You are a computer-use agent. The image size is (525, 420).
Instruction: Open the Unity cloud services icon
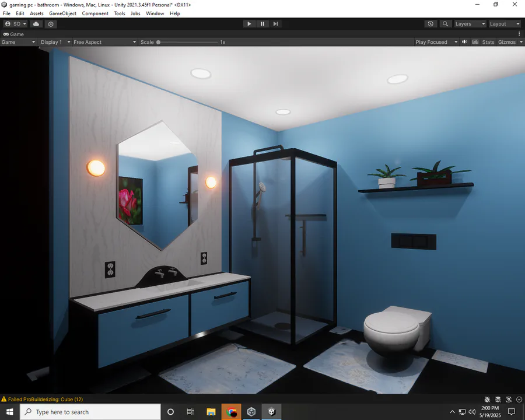[x=36, y=24]
